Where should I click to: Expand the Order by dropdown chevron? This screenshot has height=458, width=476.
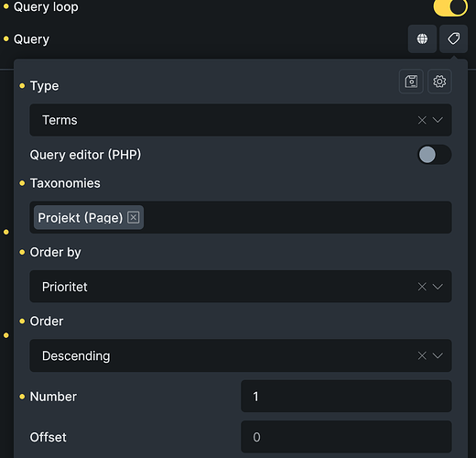click(x=438, y=287)
